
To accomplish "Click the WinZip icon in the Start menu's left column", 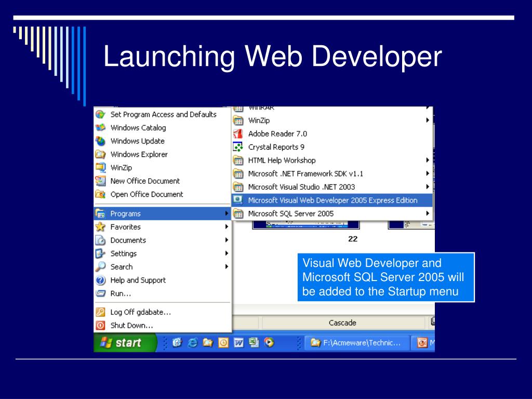I will click(x=100, y=168).
